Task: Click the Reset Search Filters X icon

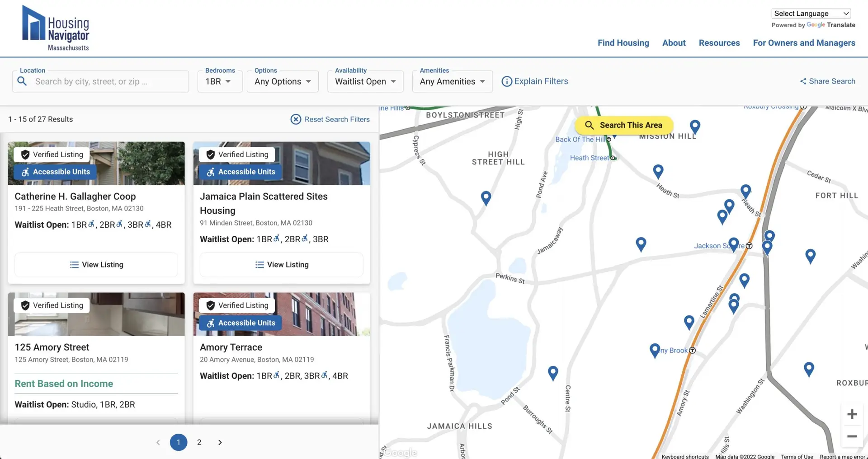Action: pos(296,119)
